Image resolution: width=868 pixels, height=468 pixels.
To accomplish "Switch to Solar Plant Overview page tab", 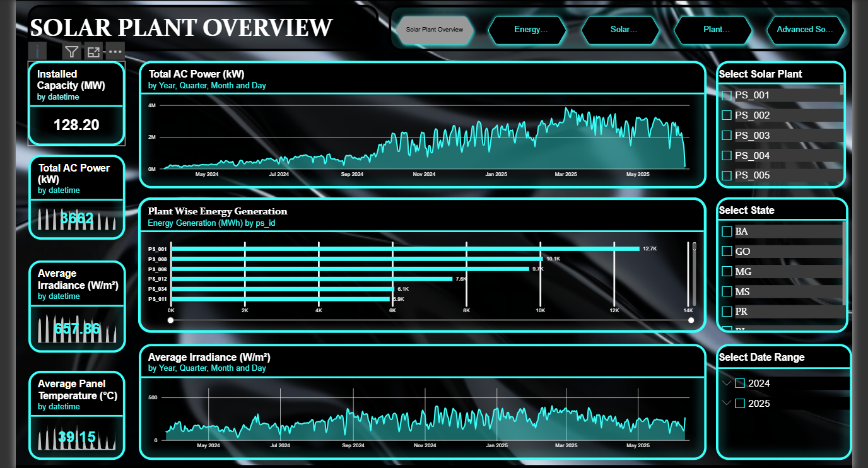I will click(x=435, y=30).
